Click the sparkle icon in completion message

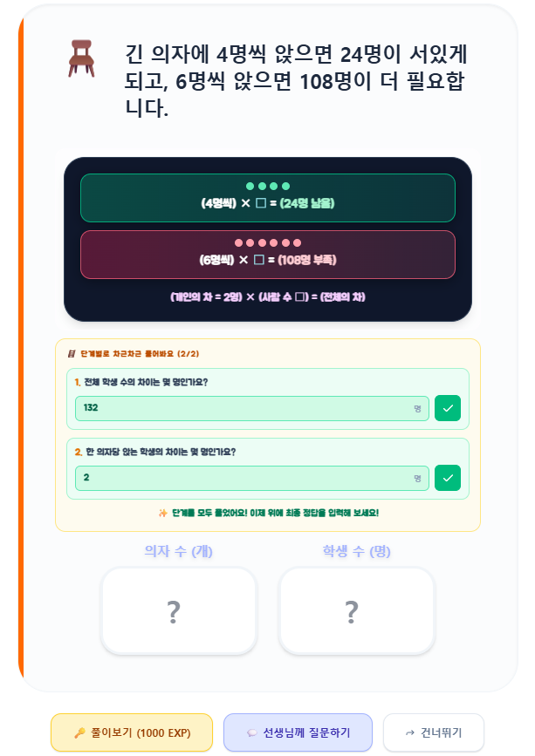pos(163,513)
